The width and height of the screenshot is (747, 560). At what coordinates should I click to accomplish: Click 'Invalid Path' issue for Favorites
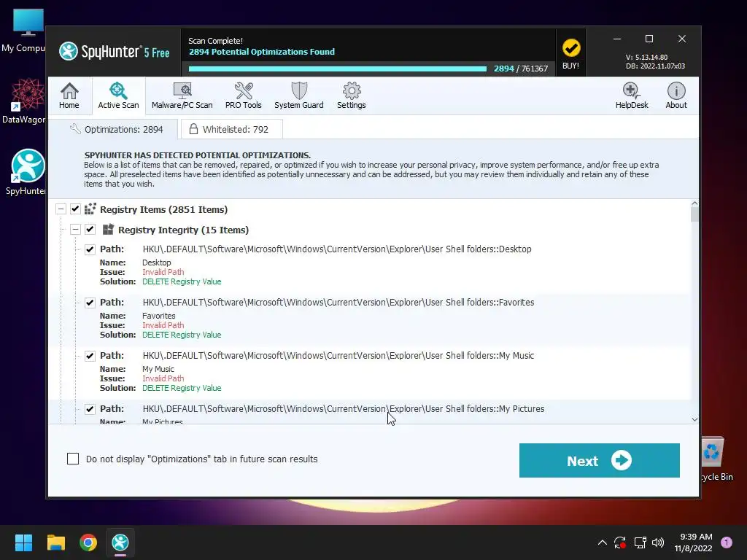point(163,325)
